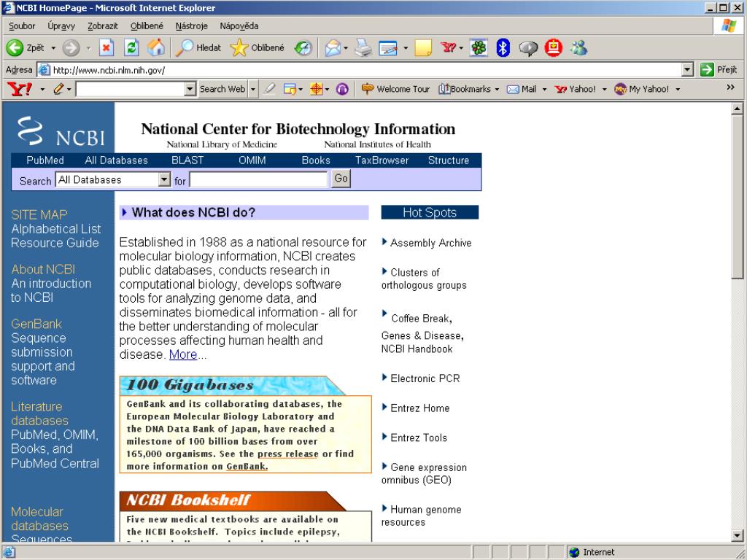Click the vertical scrollbar down arrow
Viewport: 747px width, 560px height.
point(737,536)
